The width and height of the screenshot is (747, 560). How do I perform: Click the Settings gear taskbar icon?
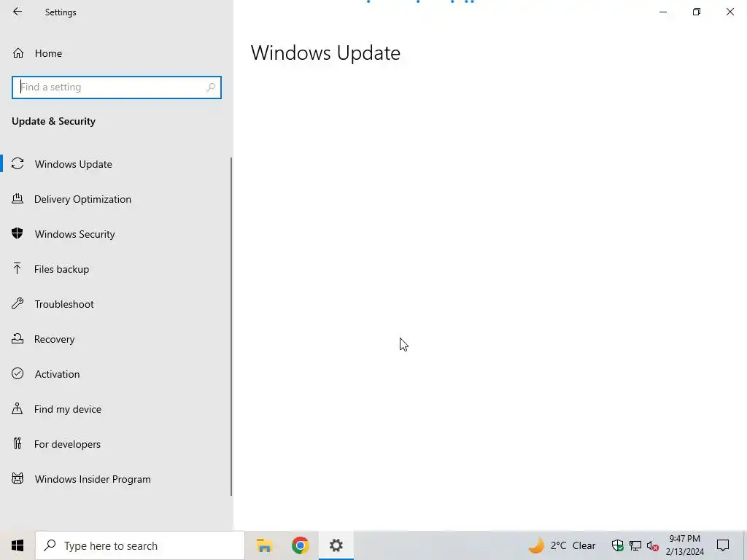(336, 545)
